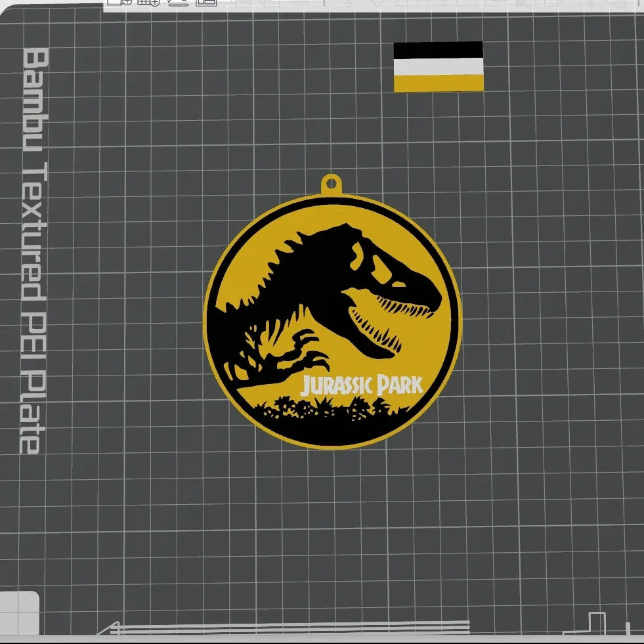Image resolution: width=644 pixels, height=644 pixels.
Task: Click the light square at plate's bottom-left corner
Action: pos(18,611)
